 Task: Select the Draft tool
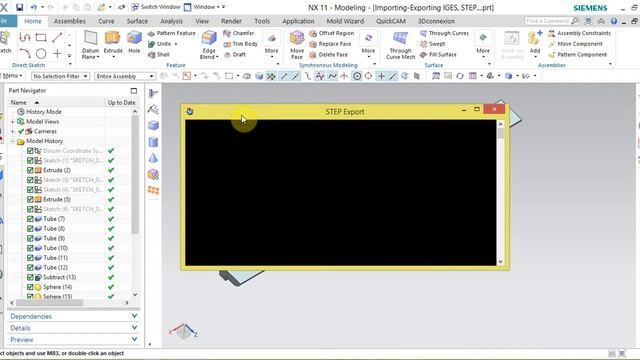[235, 54]
